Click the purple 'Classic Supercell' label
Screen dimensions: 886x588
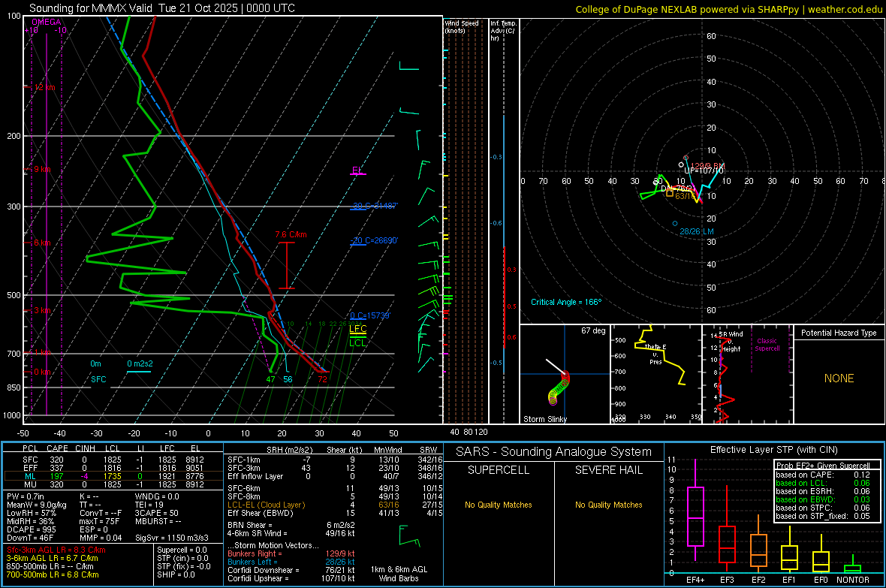[767, 345]
